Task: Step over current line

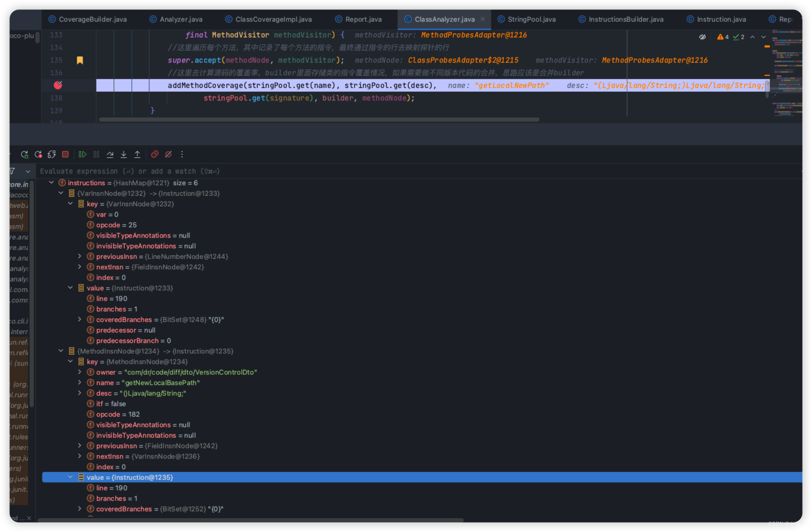Action: (x=110, y=154)
